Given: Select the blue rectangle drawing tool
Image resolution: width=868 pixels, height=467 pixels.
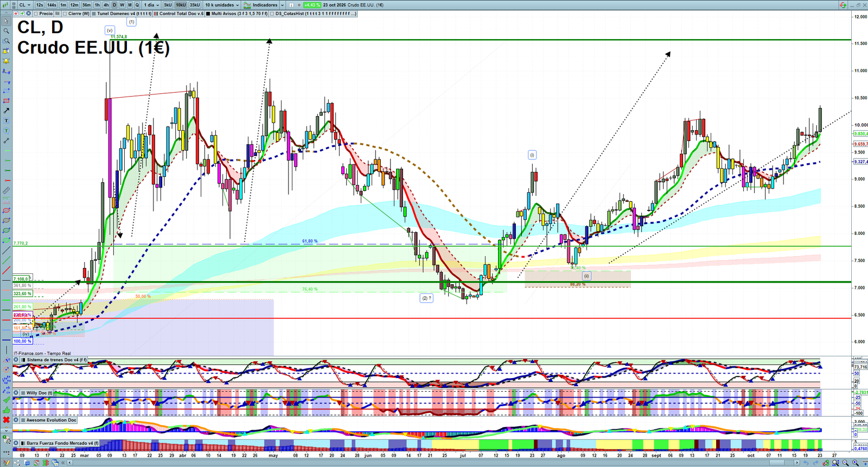Looking at the screenshot, I should [x=7, y=91].
